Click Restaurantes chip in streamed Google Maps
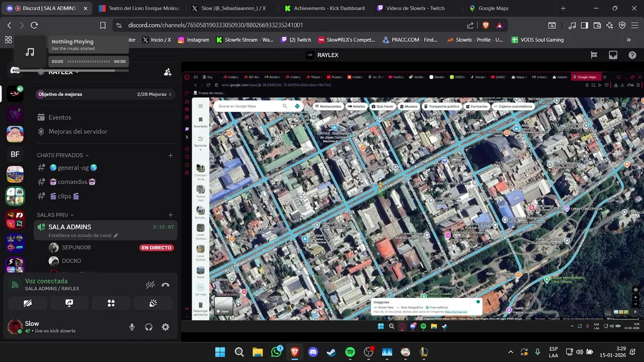Viewport: 644px width, 362px height. pos(328,106)
